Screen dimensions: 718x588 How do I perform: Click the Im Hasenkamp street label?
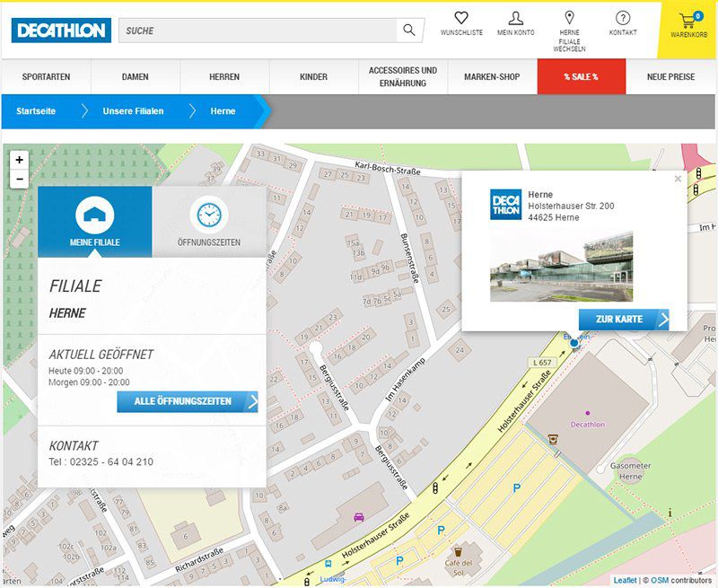point(406,380)
